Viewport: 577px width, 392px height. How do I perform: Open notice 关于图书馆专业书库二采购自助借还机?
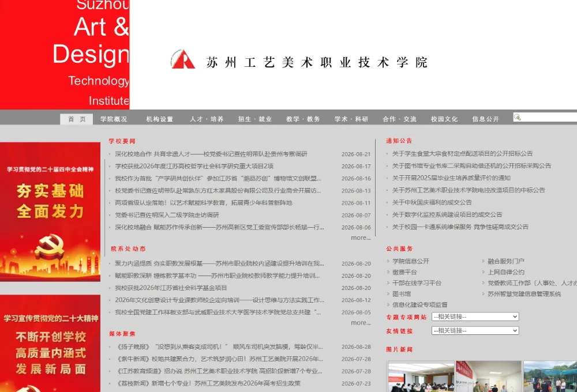tap(471, 165)
